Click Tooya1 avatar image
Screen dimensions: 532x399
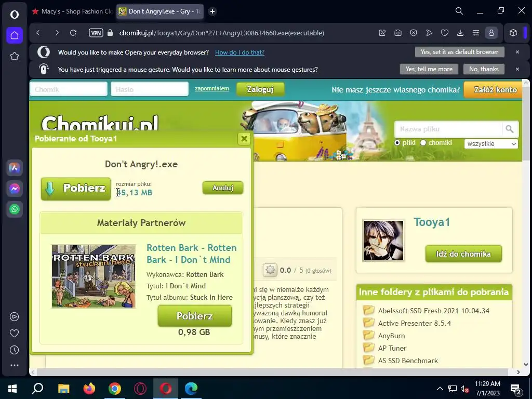tap(383, 240)
